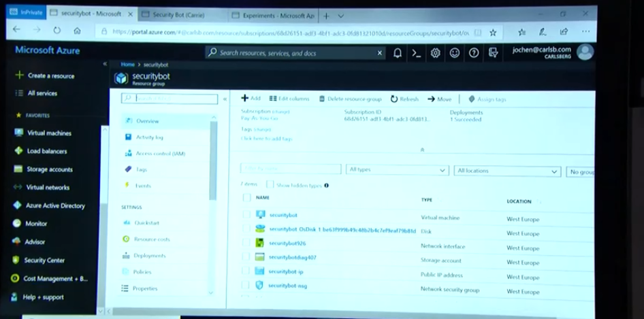Open Activity log in resource menu
Image resolution: width=644 pixels, height=319 pixels.
[x=149, y=137]
